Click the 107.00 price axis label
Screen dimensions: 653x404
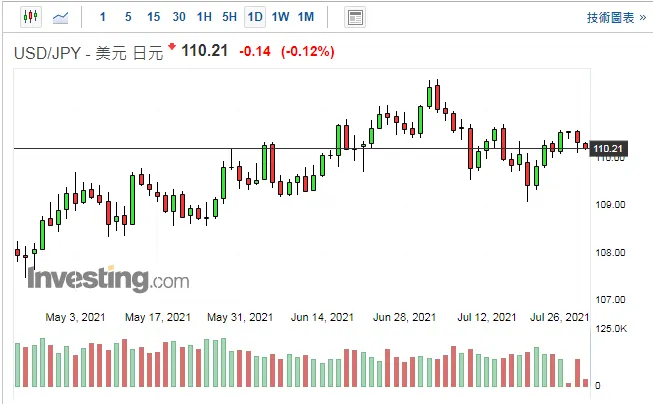tap(610, 299)
